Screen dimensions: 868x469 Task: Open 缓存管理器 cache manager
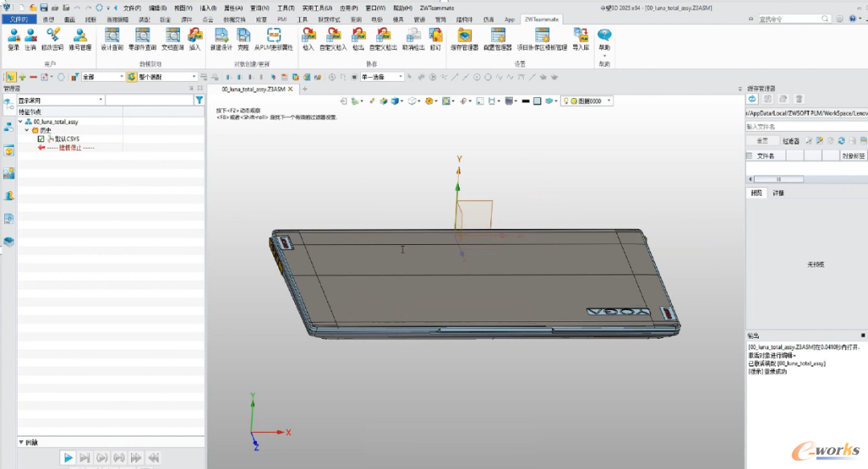click(465, 39)
